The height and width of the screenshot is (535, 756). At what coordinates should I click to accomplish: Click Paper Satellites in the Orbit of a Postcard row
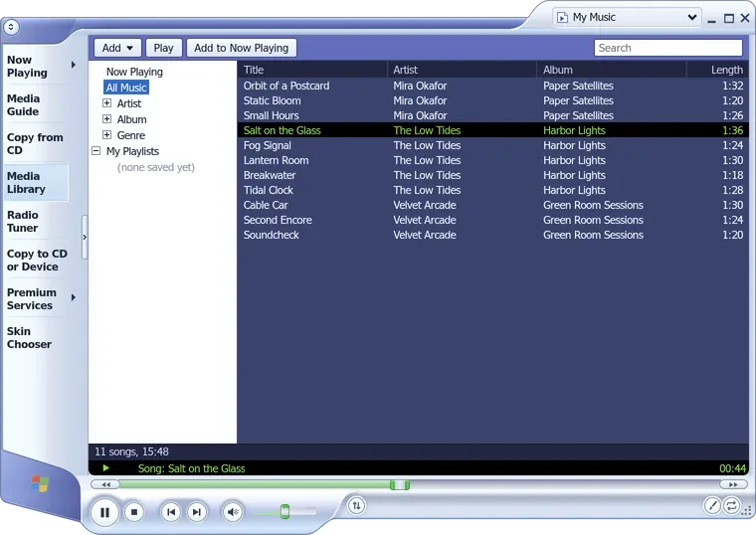click(578, 86)
